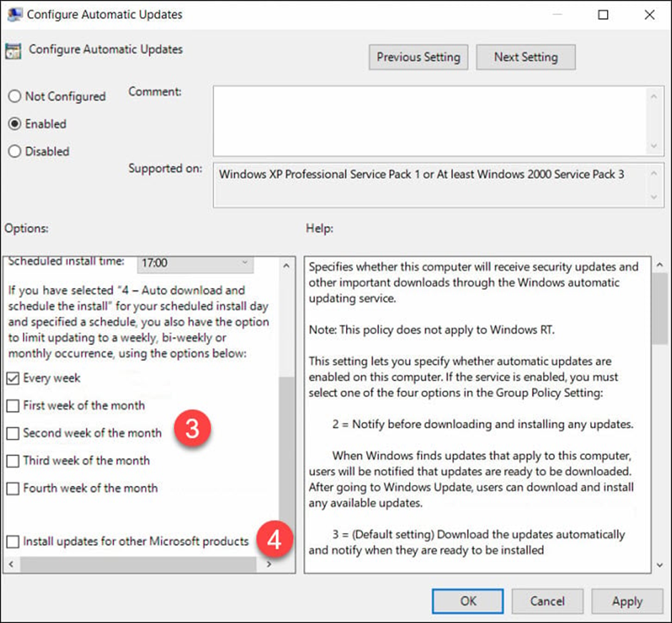Enable First week of the month
The image size is (672, 623).
pos(12,405)
